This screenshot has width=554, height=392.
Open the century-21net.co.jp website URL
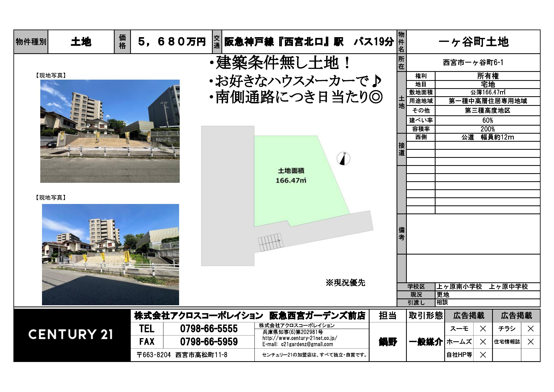[300, 338]
